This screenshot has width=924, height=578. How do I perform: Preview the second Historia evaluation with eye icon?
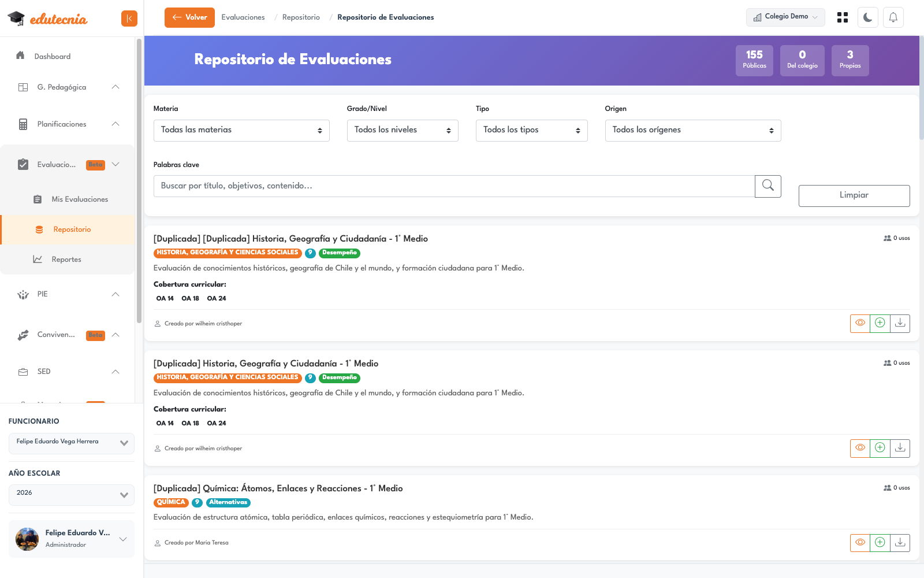click(x=860, y=448)
